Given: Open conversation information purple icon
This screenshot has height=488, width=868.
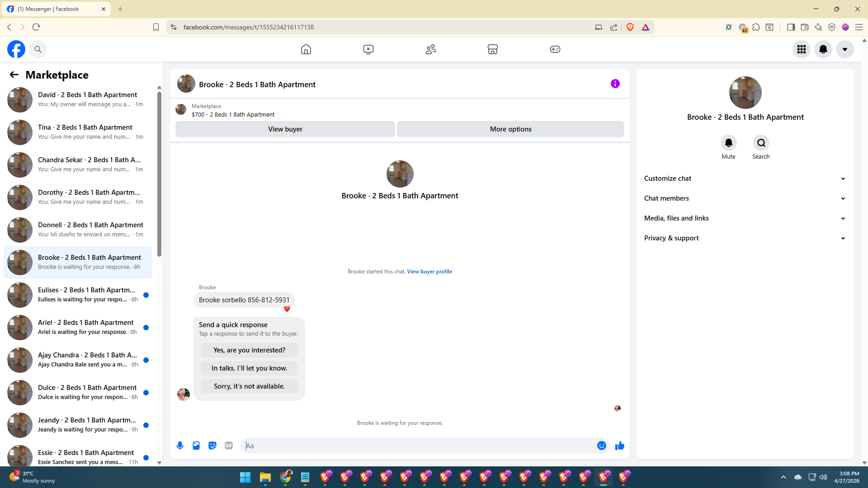Looking at the screenshot, I should click(x=615, y=84).
